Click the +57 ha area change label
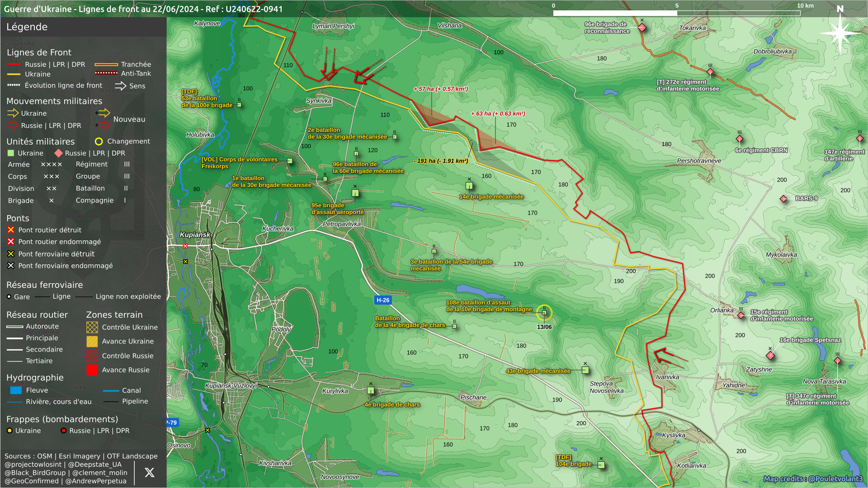 [441, 89]
